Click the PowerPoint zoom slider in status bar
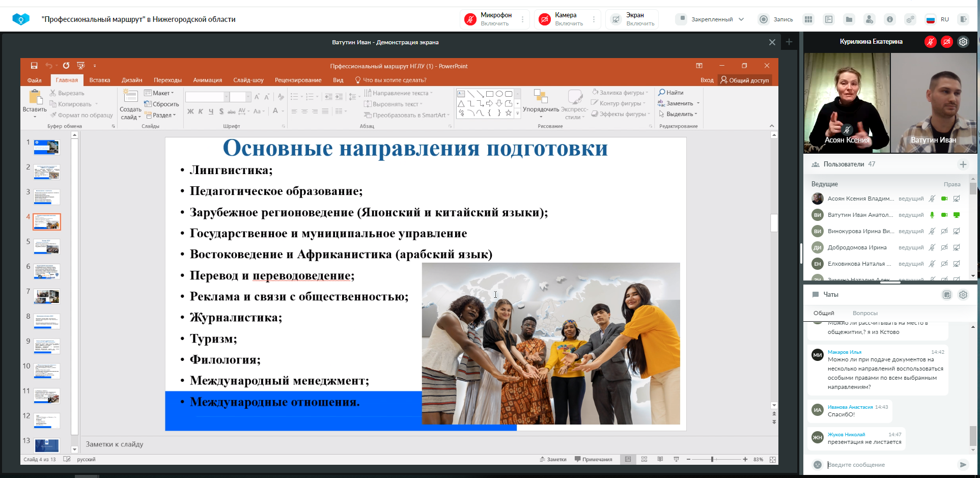This screenshot has width=980, height=478. point(712,459)
